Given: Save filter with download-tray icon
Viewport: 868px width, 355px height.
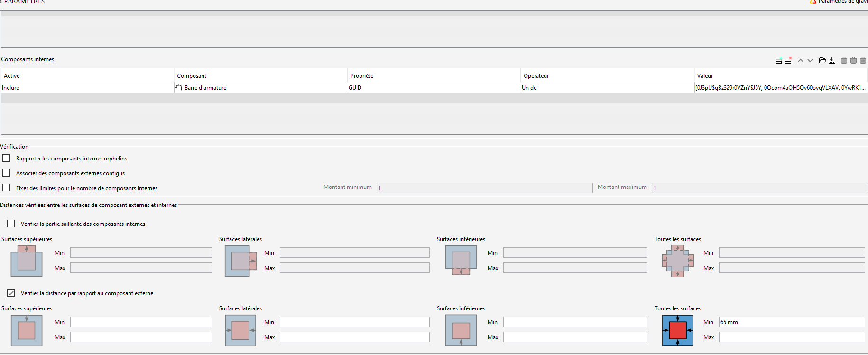Looking at the screenshot, I should coord(832,60).
